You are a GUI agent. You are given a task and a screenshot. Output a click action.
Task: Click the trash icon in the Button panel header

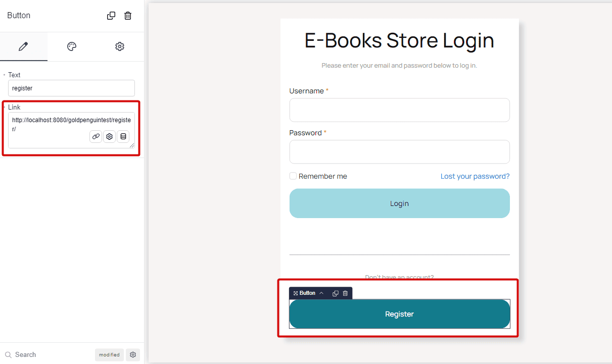[128, 16]
